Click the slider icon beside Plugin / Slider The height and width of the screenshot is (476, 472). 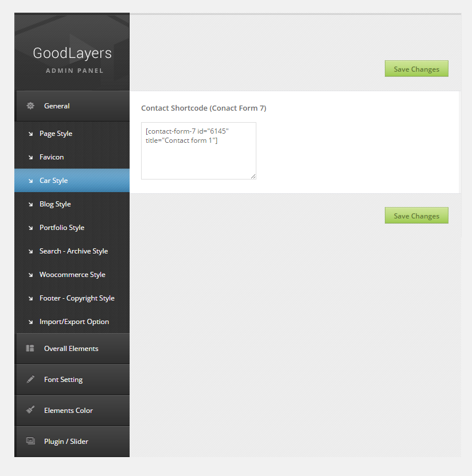click(30, 441)
